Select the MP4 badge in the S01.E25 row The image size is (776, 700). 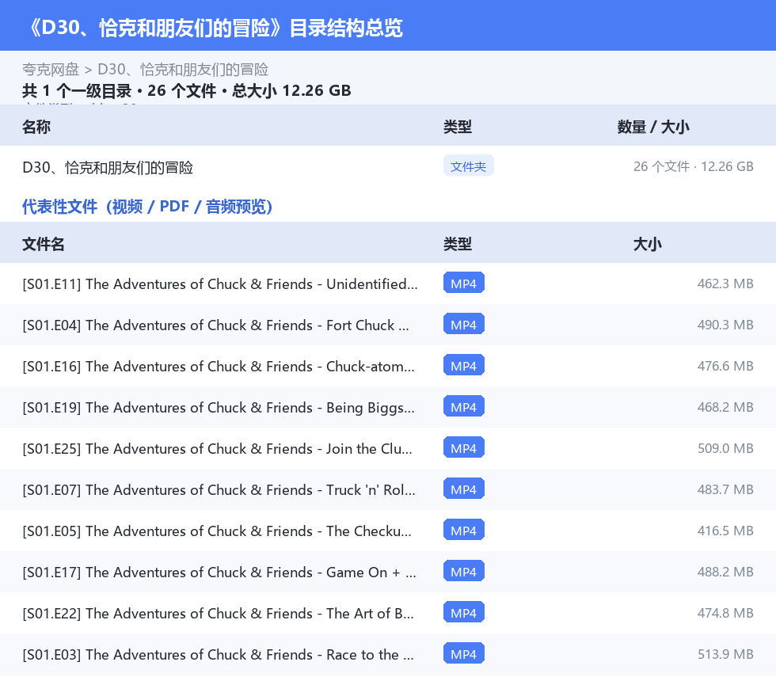[464, 447]
